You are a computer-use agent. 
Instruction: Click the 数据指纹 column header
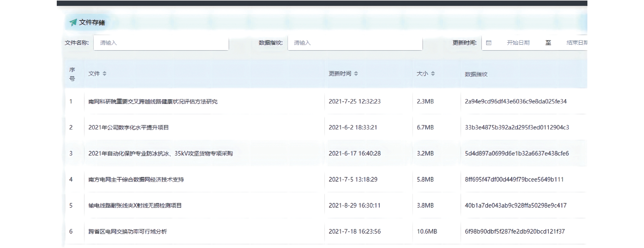476,74
